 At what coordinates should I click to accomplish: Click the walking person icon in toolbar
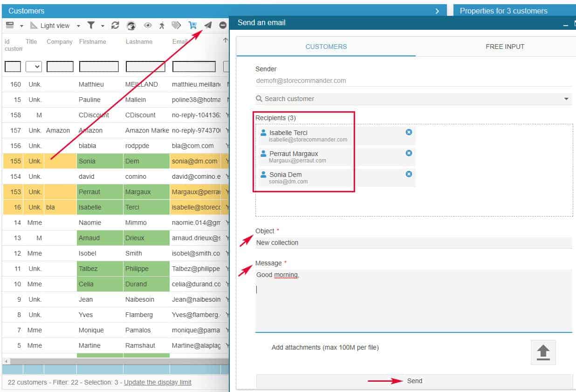click(x=162, y=26)
